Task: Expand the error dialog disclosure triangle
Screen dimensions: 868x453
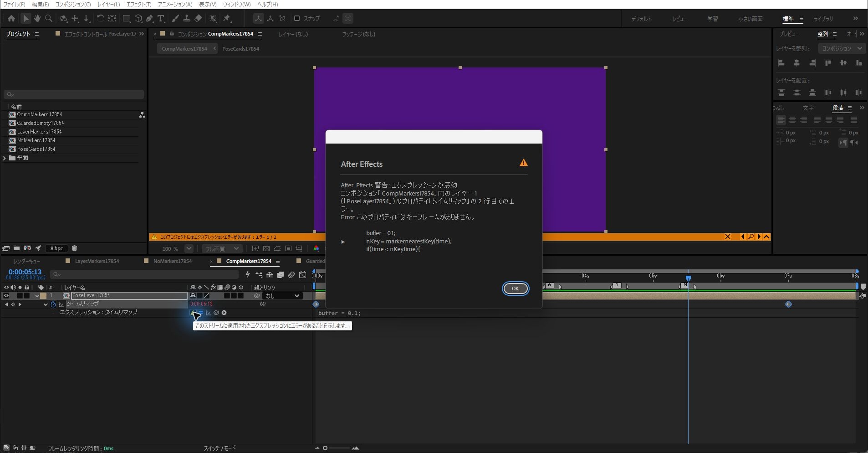Action: (x=343, y=242)
